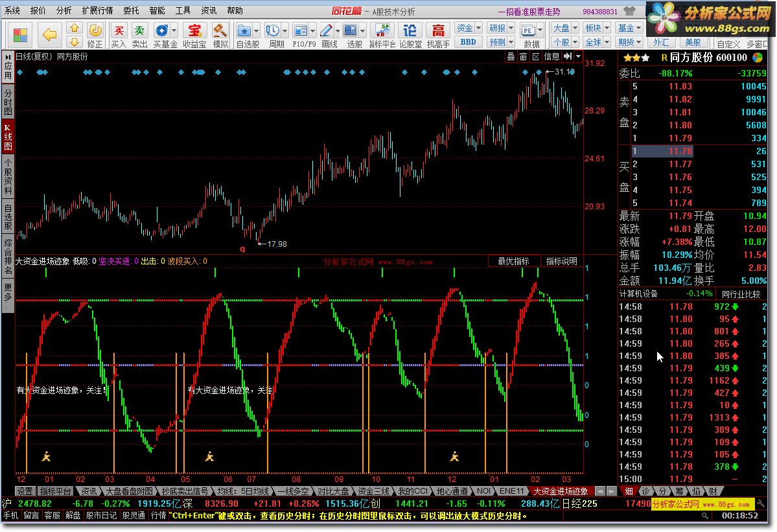The image size is (777, 532).
Task: Click the 一招看准股票走势 banner link
Action: [x=529, y=12]
